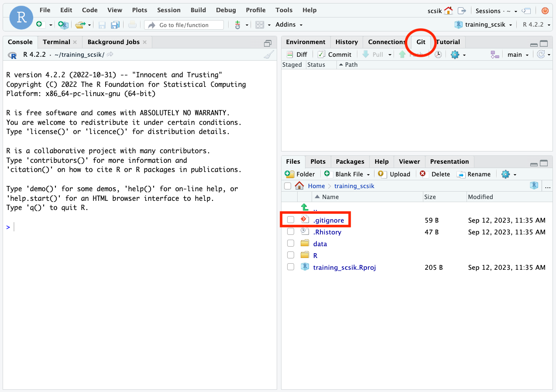
Task: Select the training_scsik.Rproj file checkbox
Action: click(x=291, y=267)
